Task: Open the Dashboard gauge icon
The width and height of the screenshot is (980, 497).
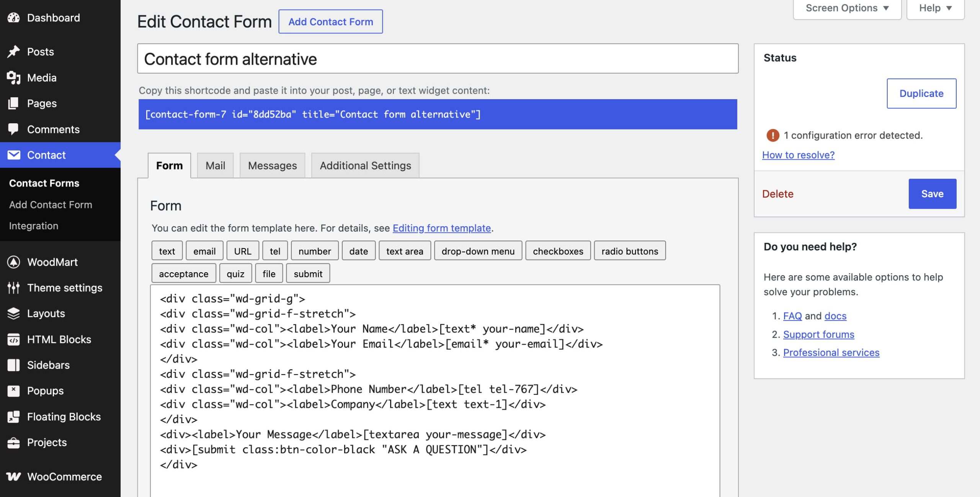Action: 13,18
